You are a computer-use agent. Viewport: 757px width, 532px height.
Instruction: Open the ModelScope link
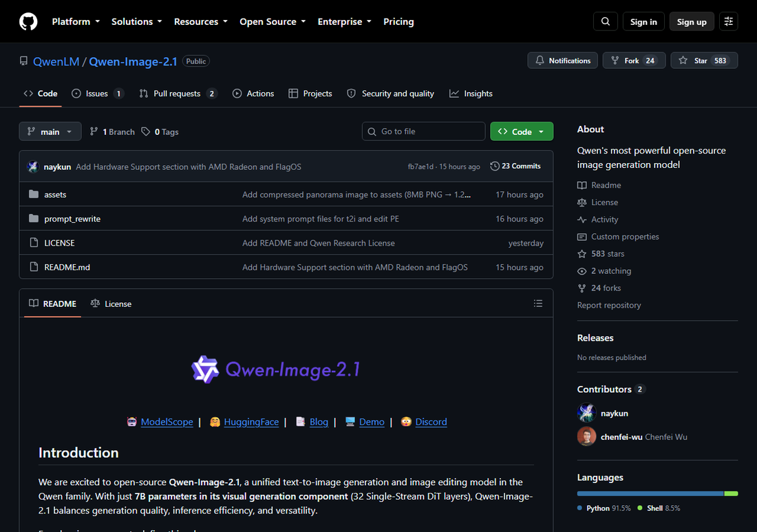coord(167,422)
